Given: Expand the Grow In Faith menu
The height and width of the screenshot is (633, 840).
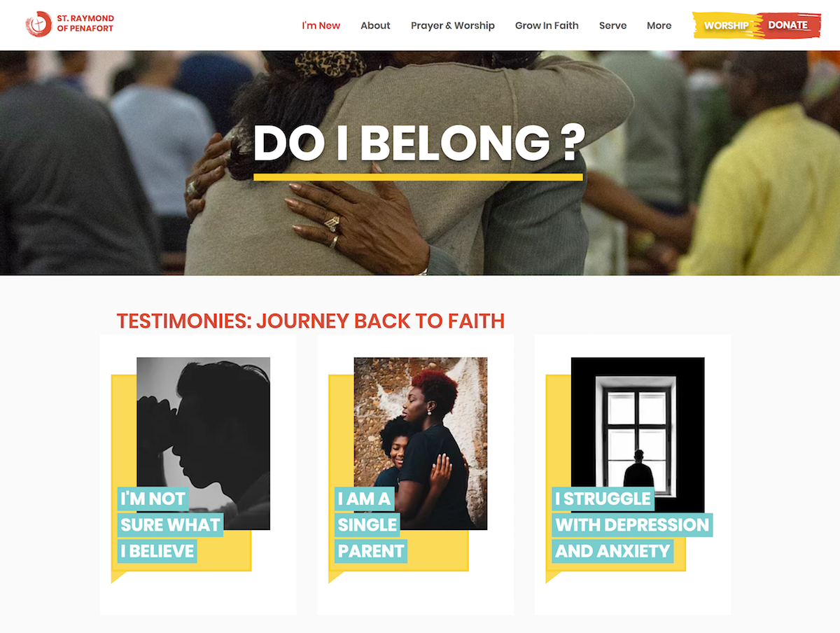Looking at the screenshot, I should tap(547, 25).
